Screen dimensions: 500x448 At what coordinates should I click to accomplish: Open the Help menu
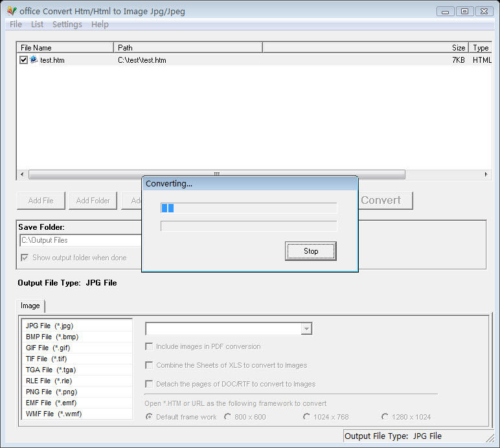(100, 24)
